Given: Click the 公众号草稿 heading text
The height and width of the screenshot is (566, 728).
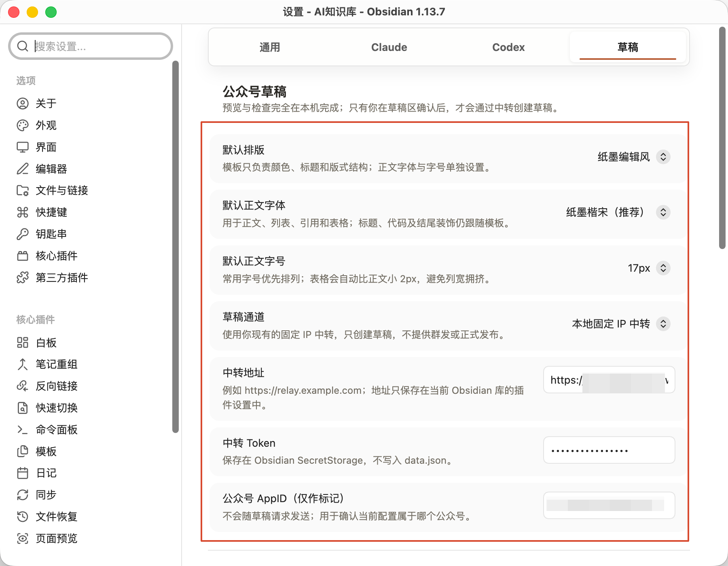Looking at the screenshot, I should pyautogui.click(x=254, y=92).
